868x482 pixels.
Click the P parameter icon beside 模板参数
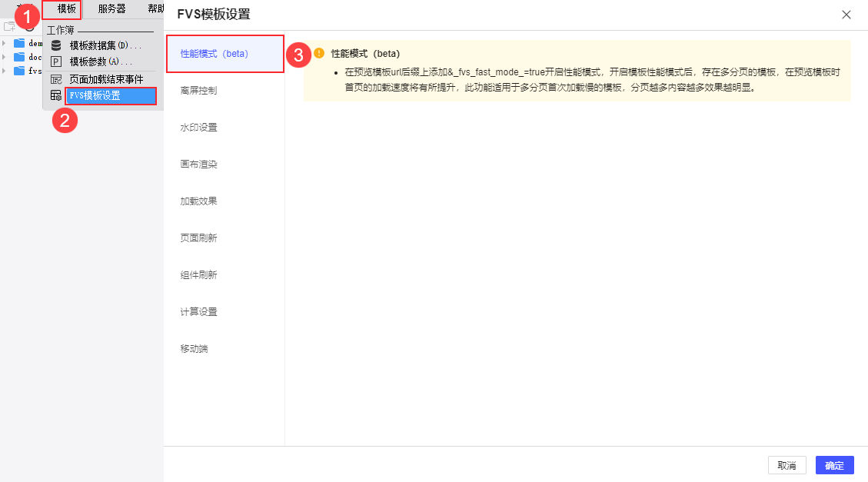click(x=56, y=61)
